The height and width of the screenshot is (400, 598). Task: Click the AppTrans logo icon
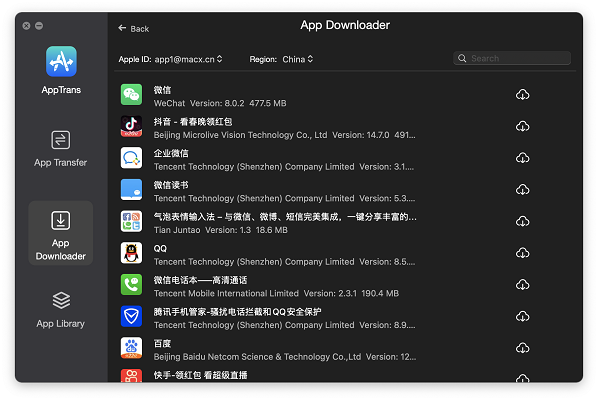61,61
